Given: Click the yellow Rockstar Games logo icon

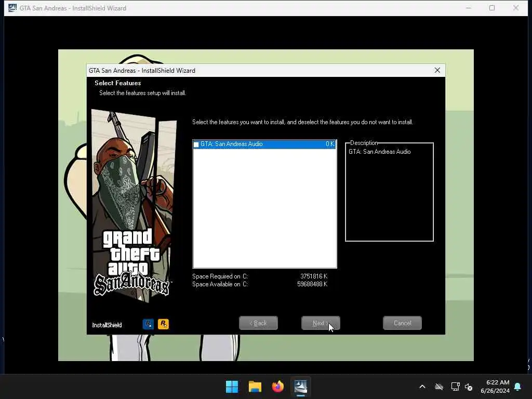Looking at the screenshot, I should coord(163,324).
